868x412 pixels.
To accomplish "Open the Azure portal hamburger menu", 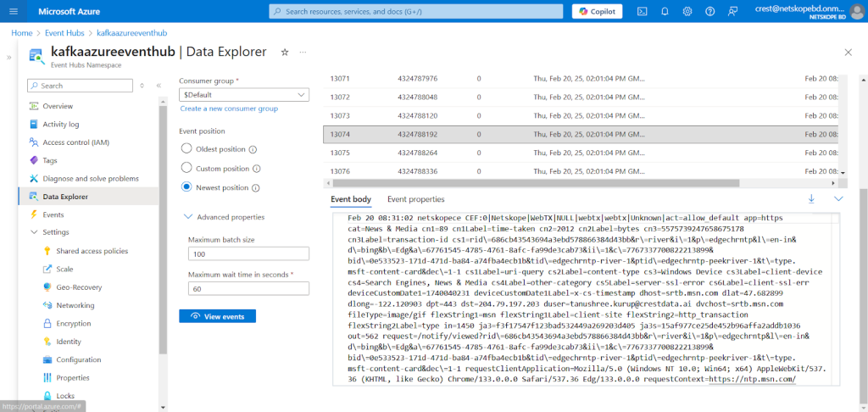I will (14, 11).
